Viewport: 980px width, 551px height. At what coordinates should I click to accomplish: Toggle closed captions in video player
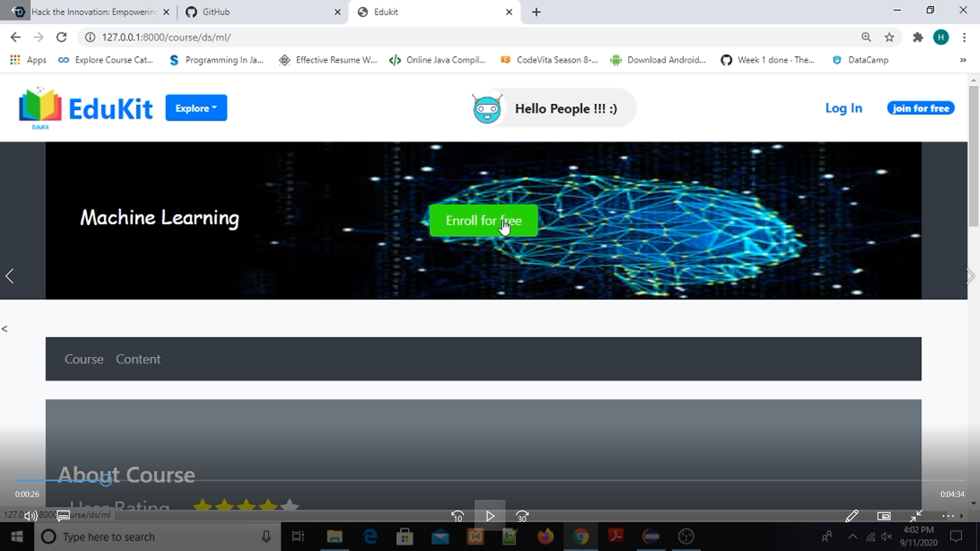tap(63, 516)
